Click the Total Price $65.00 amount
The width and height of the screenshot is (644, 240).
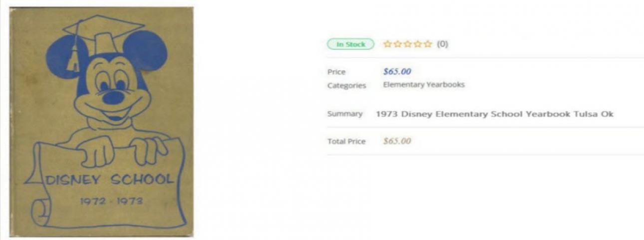point(397,141)
